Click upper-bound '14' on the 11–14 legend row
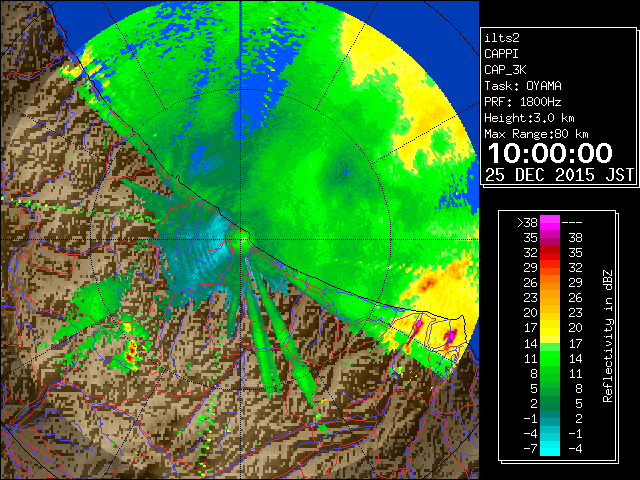 click(576, 358)
